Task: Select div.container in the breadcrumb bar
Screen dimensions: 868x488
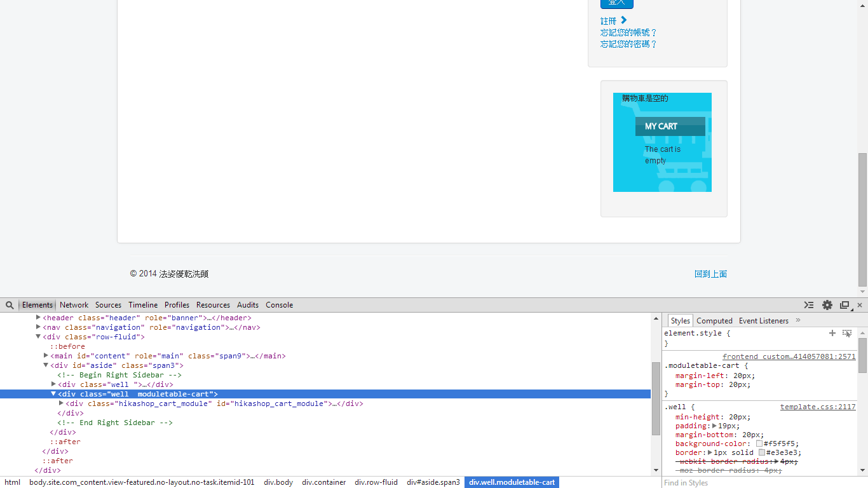Action: pyautogui.click(x=323, y=482)
